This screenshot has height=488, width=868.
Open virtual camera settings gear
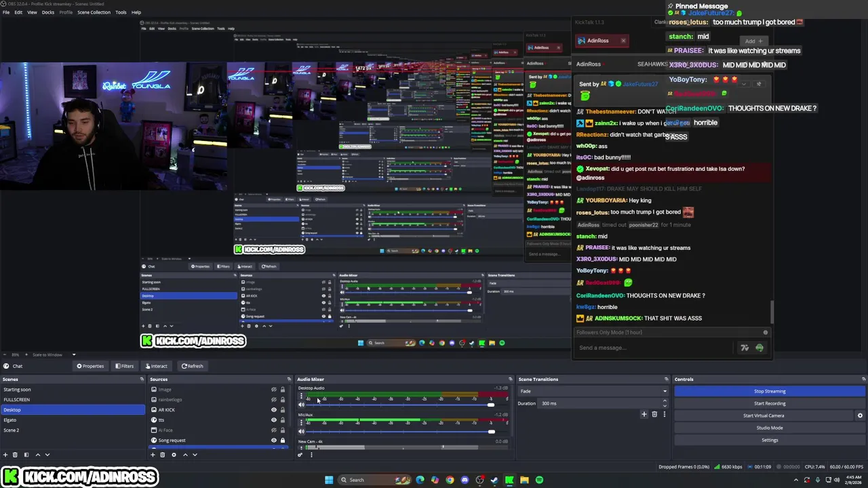(x=860, y=415)
